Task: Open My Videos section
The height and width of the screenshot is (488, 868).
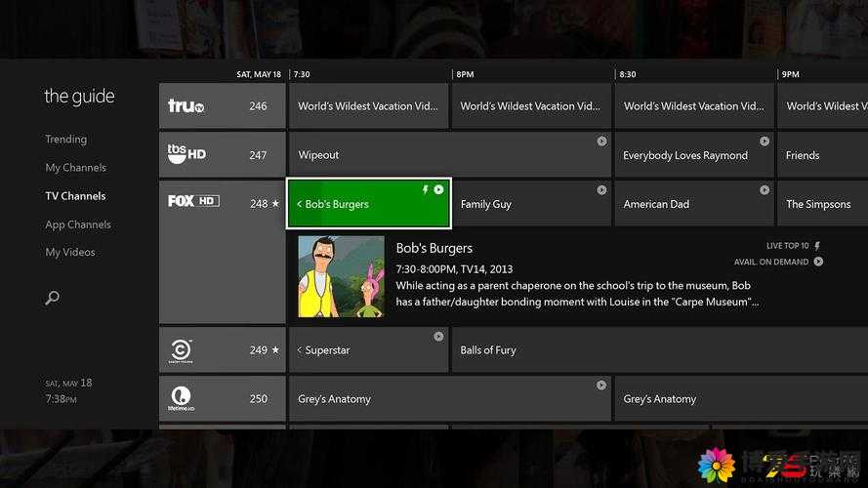Action: click(x=70, y=253)
